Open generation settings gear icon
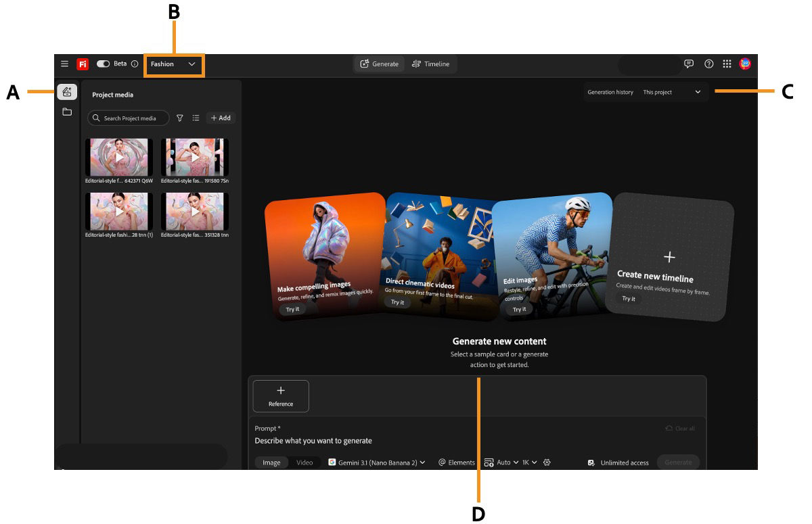 (547, 462)
